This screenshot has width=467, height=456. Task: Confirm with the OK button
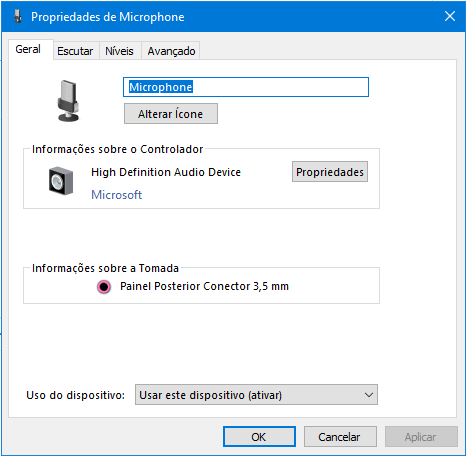[259, 437]
